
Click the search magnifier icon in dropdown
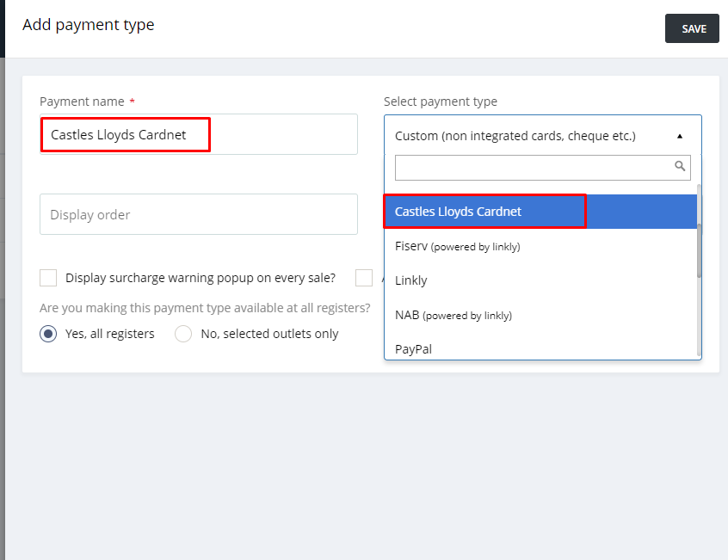click(680, 166)
